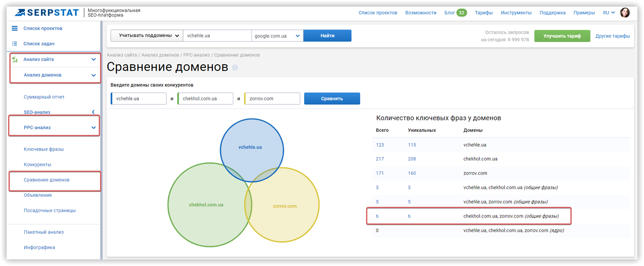644x266 pixels.
Task: Open Блог in top navigation
Action: (450, 13)
